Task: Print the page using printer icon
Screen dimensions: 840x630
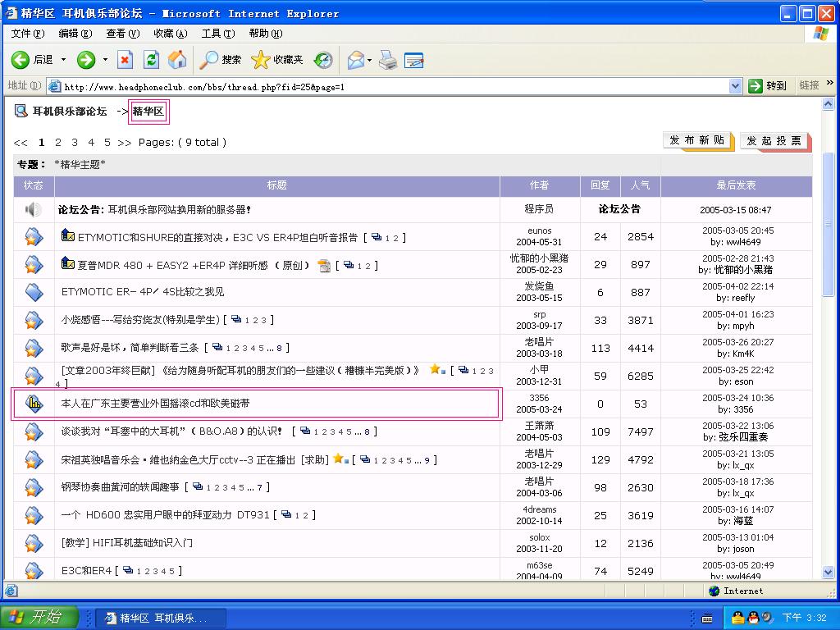Action: click(388, 59)
